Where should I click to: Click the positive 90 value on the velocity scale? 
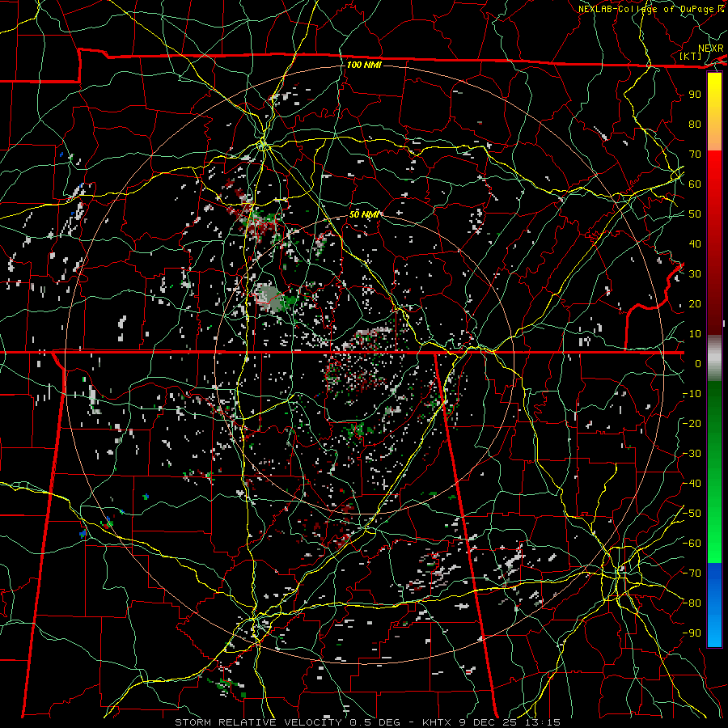695,95
